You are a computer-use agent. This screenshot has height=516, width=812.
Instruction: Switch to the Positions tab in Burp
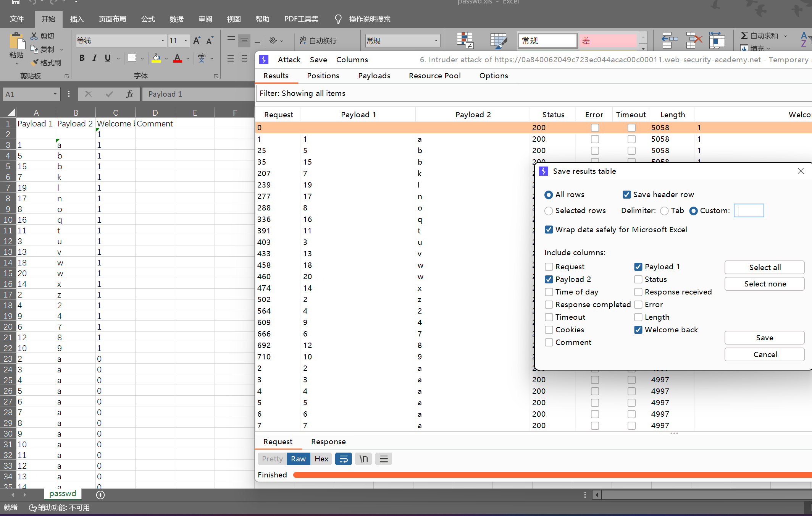pos(323,76)
